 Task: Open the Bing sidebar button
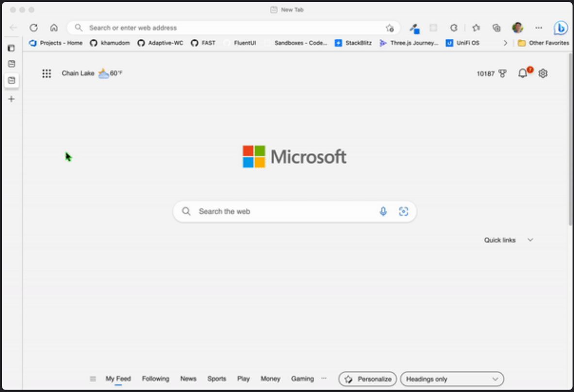pyautogui.click(x=560, y=28)
